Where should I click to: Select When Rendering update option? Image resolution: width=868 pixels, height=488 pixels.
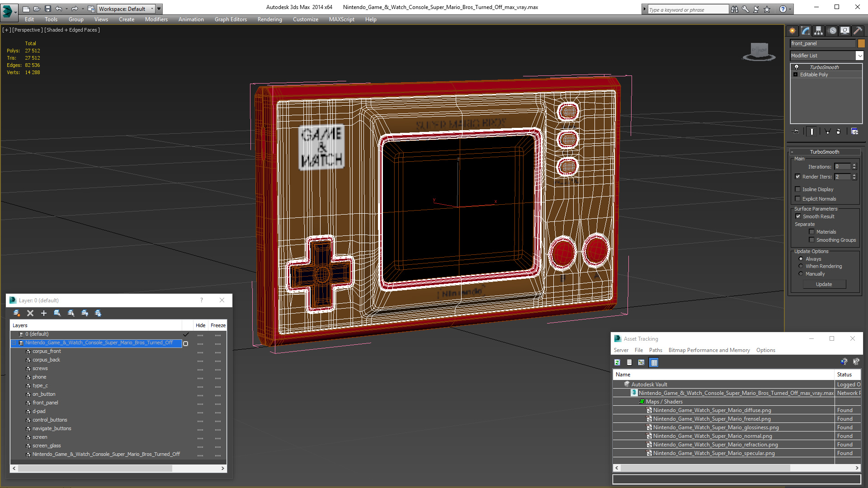click(x=801, y=266)
